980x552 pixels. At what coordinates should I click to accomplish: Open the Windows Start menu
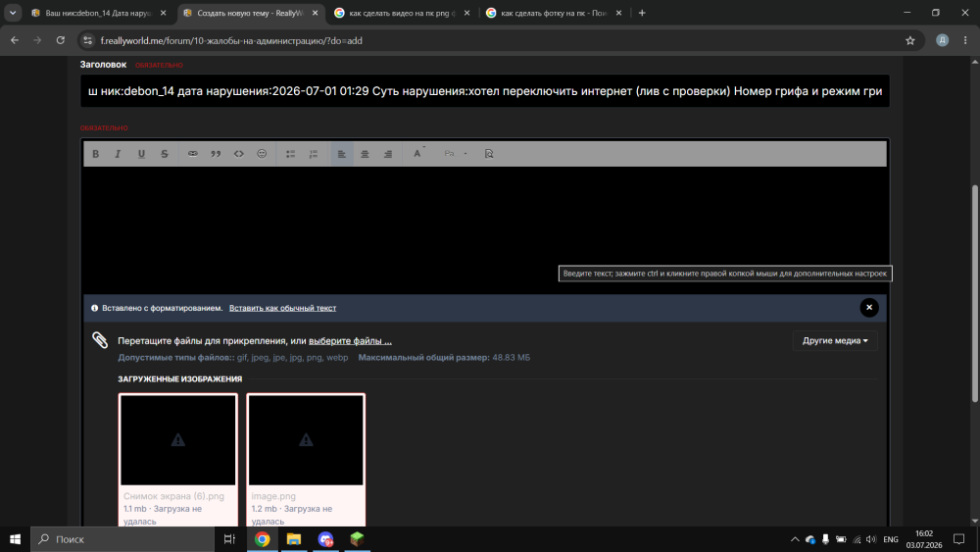click(x=15, y=539)
